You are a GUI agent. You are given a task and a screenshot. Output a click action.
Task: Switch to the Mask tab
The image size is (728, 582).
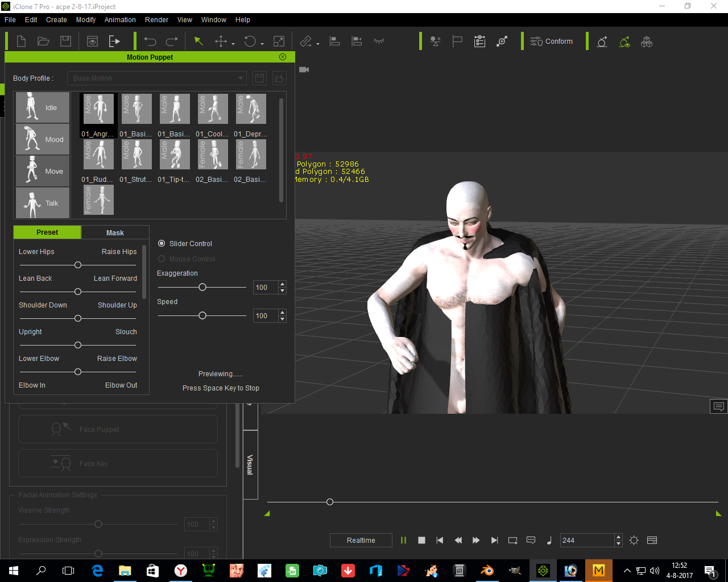pyautogui.click(x=115, y=232)
